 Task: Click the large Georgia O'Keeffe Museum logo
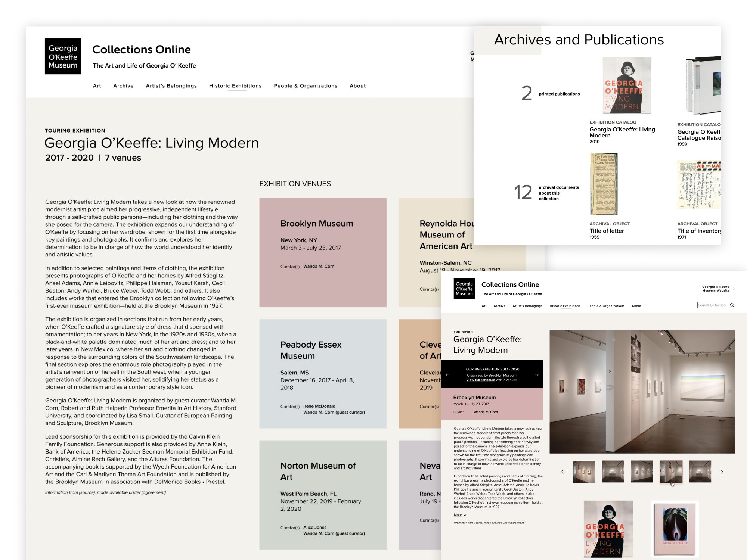[63, 56]
